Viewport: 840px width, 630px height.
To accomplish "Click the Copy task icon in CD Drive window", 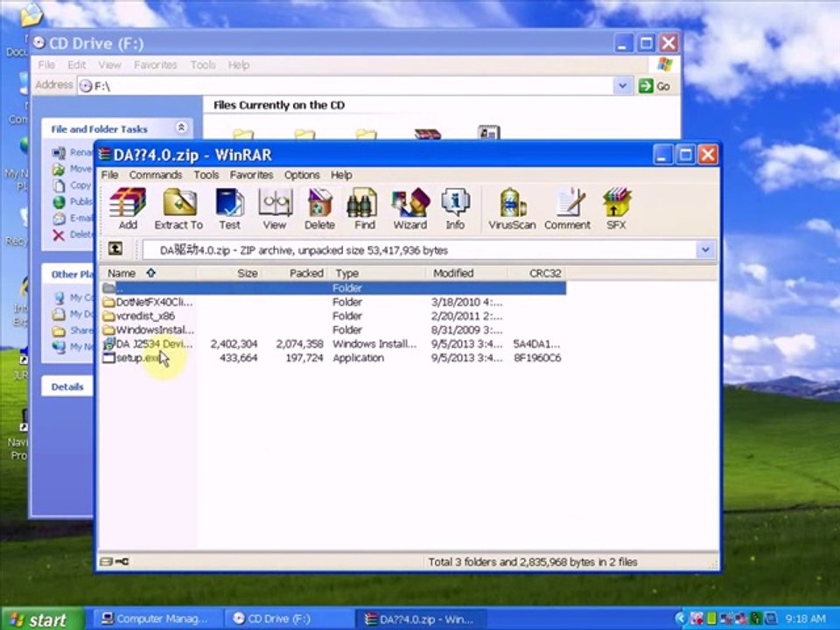I will point(59,185).
